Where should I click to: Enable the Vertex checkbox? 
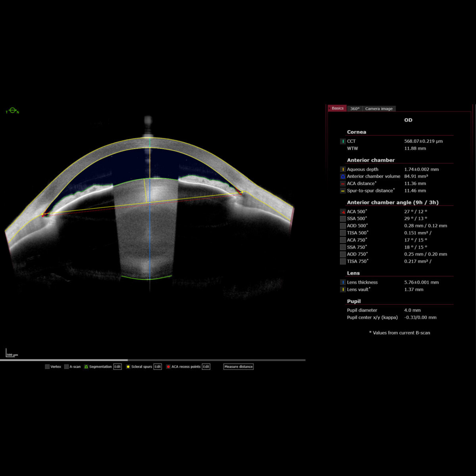point(47,367)
